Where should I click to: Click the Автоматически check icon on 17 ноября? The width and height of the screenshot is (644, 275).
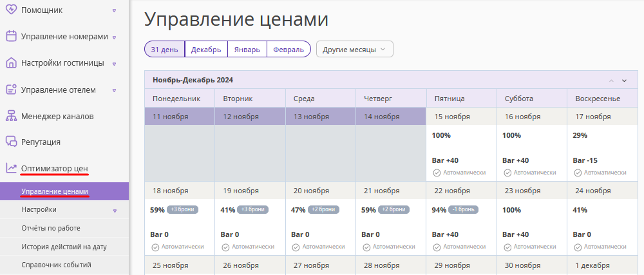(578, 173)
